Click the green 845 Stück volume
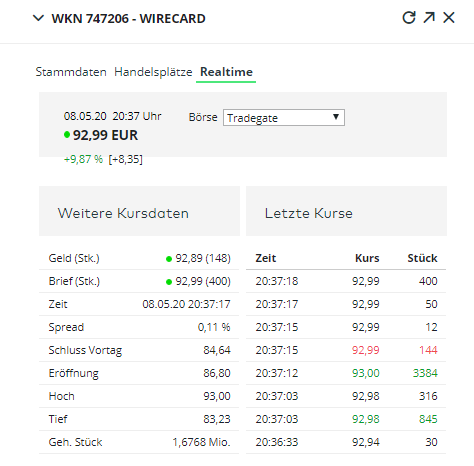 [428, 419]
